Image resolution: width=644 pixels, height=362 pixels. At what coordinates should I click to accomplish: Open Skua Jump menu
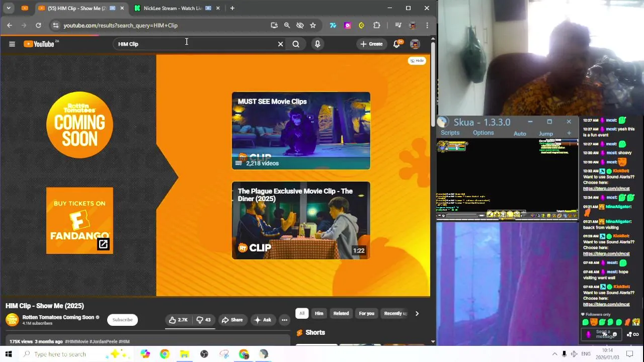tap(546, 134)
